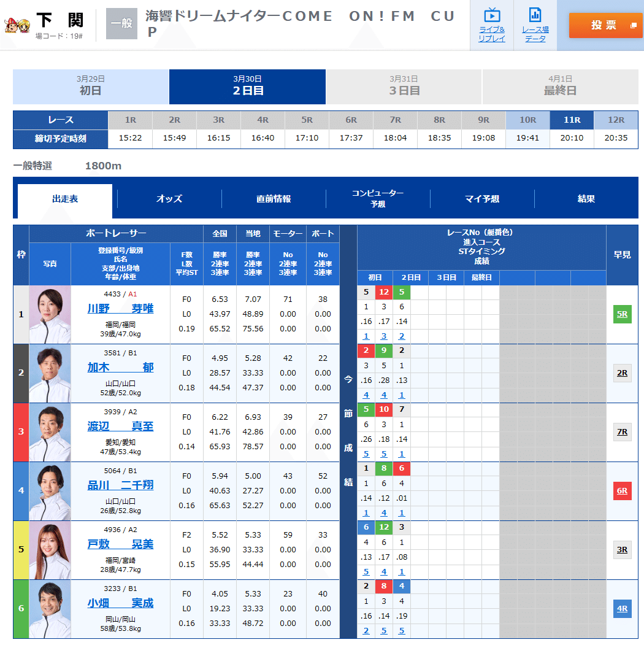Select the highlighted 10R race

(x=527, y=122)
